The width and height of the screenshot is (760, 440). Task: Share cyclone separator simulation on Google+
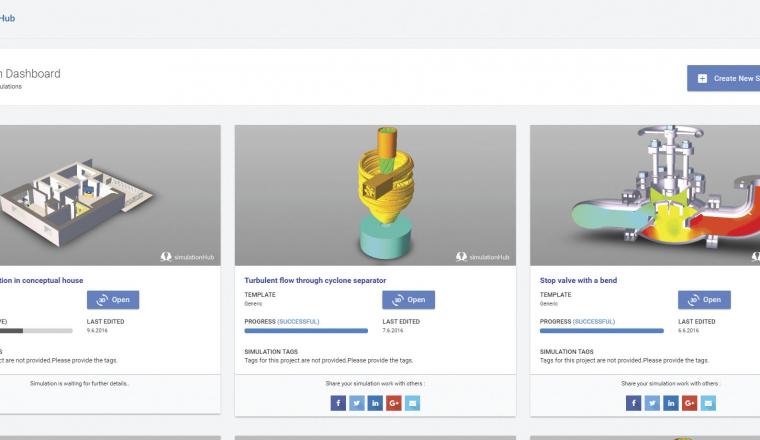click(394, 403)
